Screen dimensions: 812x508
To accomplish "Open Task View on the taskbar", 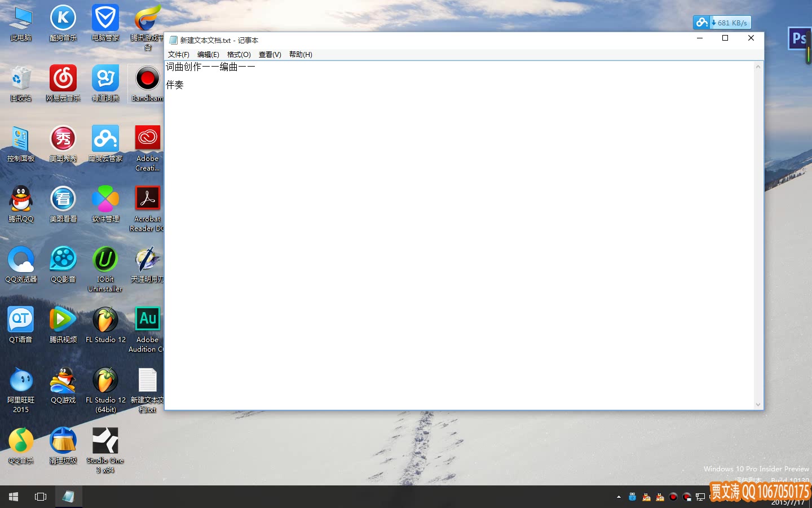I will pyautogui.click(x=41, y=497).
